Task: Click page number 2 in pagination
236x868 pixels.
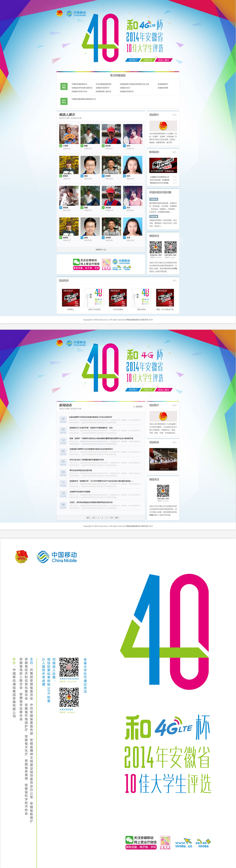Action: coord(102,518)
